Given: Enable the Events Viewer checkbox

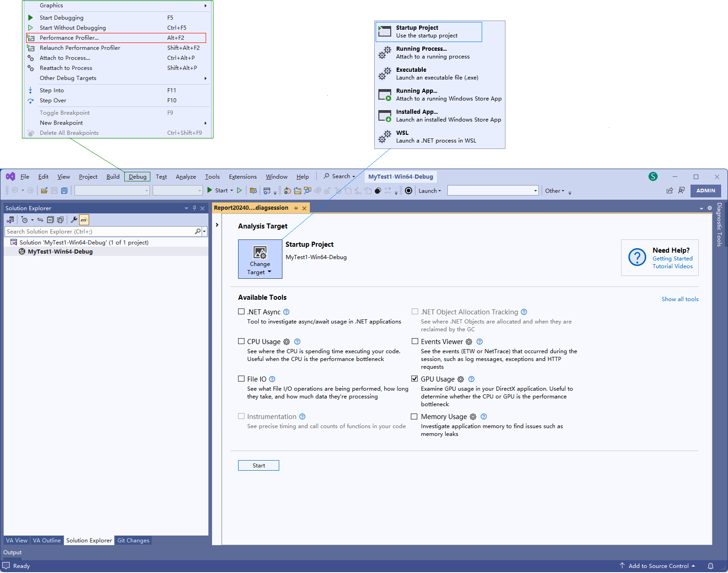Looking at the screenshot, I should [x=415, y=341].
